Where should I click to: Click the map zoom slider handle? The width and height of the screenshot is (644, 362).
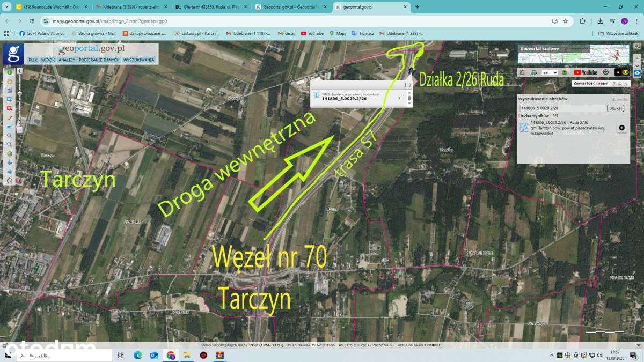coord(20,93)
